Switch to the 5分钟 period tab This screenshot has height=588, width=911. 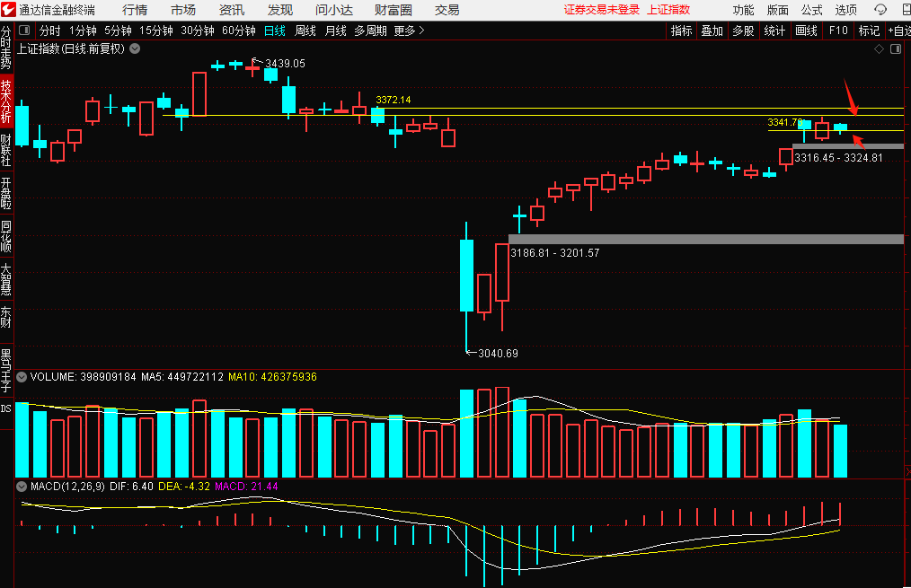[x=118, y=31]
